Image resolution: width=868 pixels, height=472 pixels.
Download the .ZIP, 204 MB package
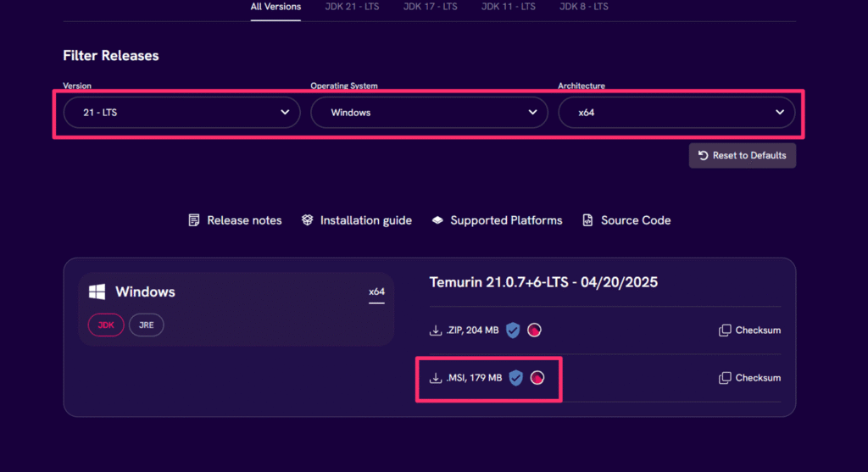465,330
